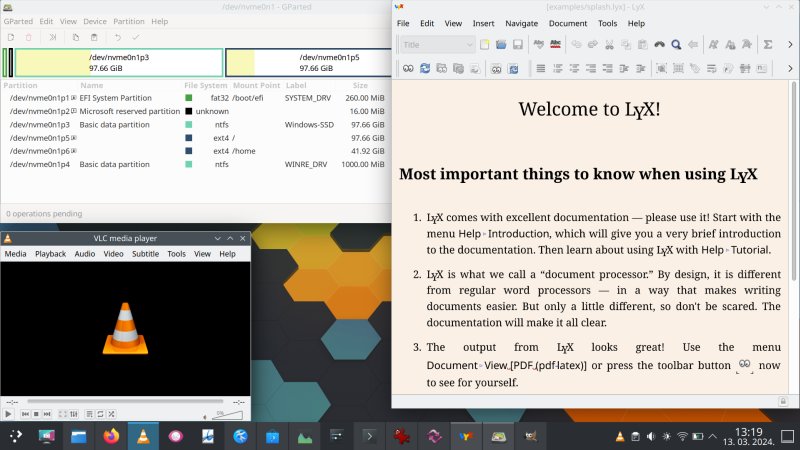Open a document with LyX folder icon

pos(501,45)
